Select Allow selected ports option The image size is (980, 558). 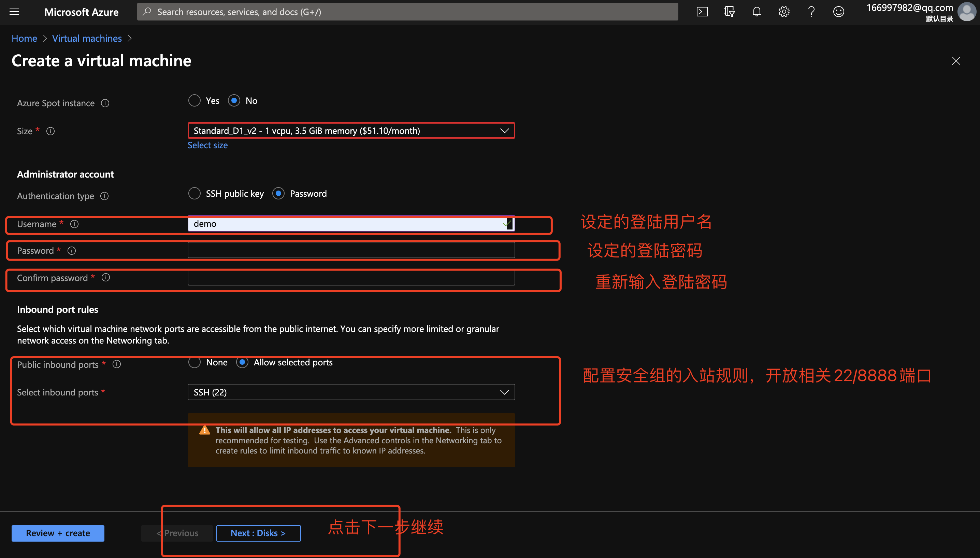(242, 362)
